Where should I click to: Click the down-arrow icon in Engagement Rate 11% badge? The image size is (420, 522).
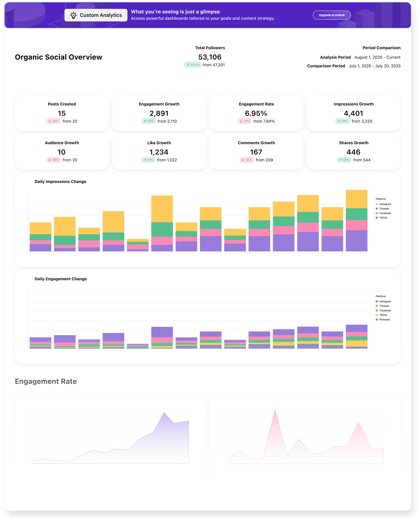pyautogui.click(x=241, y=121)
